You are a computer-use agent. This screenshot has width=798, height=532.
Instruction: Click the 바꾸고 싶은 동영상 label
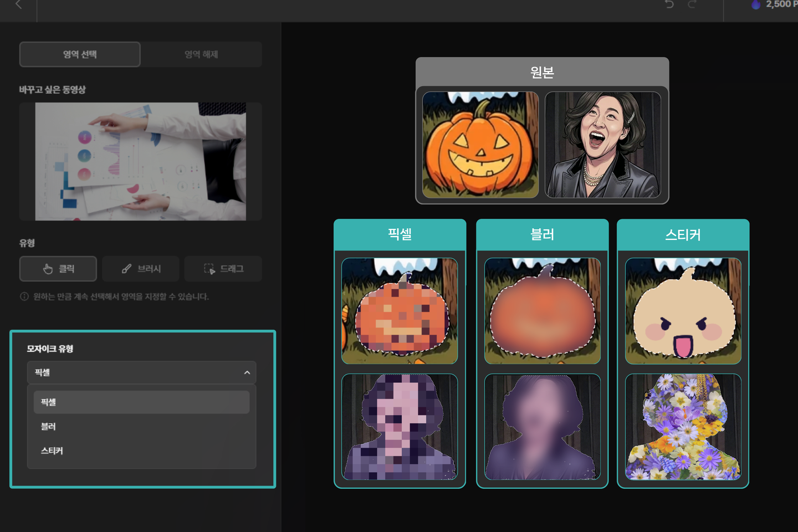(53, 90)
